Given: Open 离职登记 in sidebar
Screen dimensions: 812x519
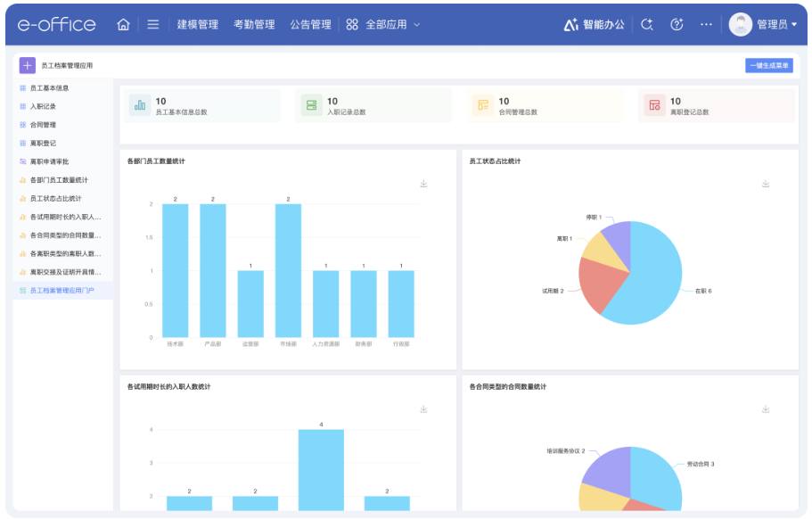Looking at the screenshot, I should coord(43,143).
